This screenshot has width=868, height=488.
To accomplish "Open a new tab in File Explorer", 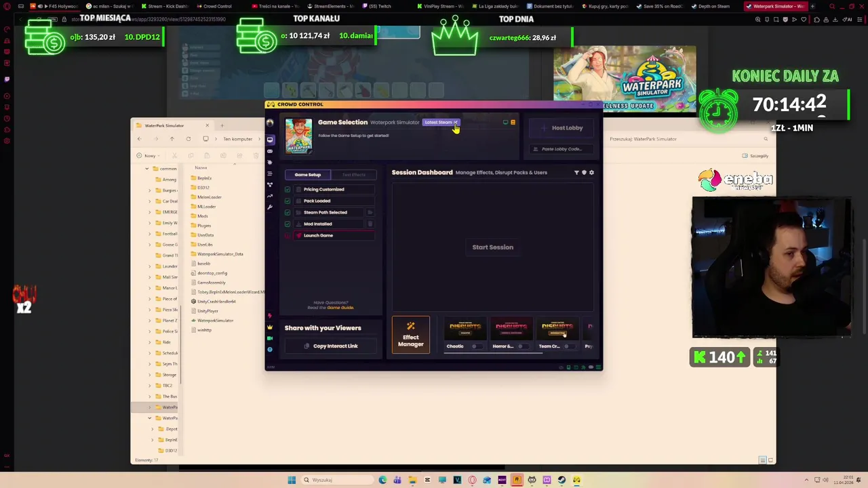I will 222,125.
